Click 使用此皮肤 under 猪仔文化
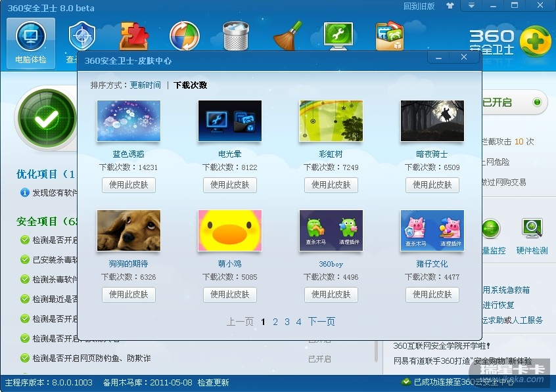This screenshot has width=556, height=392. pyautogui.click(x=432, y=295)
